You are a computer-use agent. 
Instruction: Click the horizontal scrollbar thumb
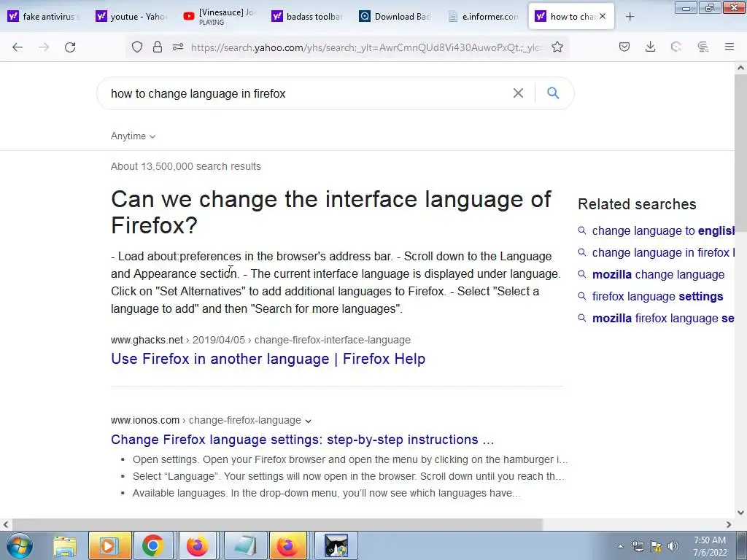pos(277,524)
